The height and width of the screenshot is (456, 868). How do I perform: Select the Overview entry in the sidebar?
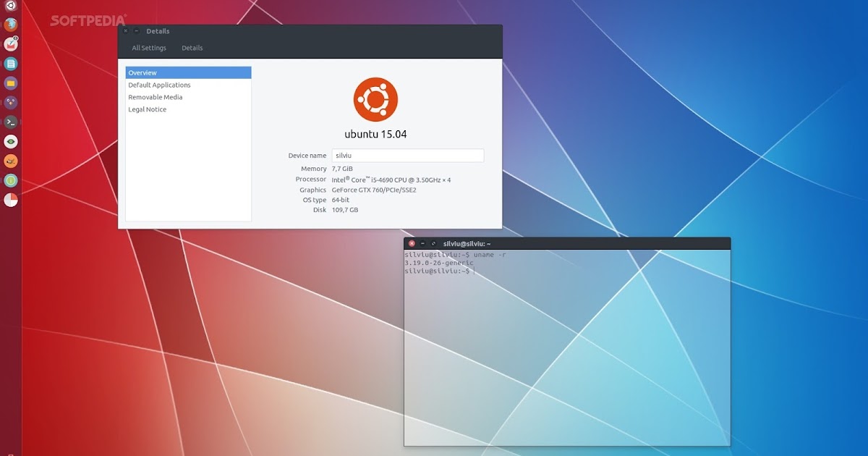(x=143, y=72)
